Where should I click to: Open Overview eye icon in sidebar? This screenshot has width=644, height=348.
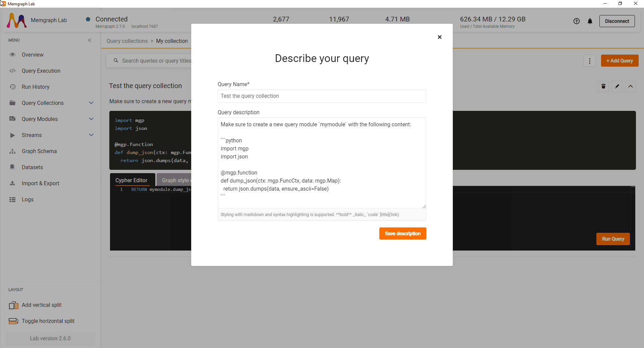pos(12,55)
